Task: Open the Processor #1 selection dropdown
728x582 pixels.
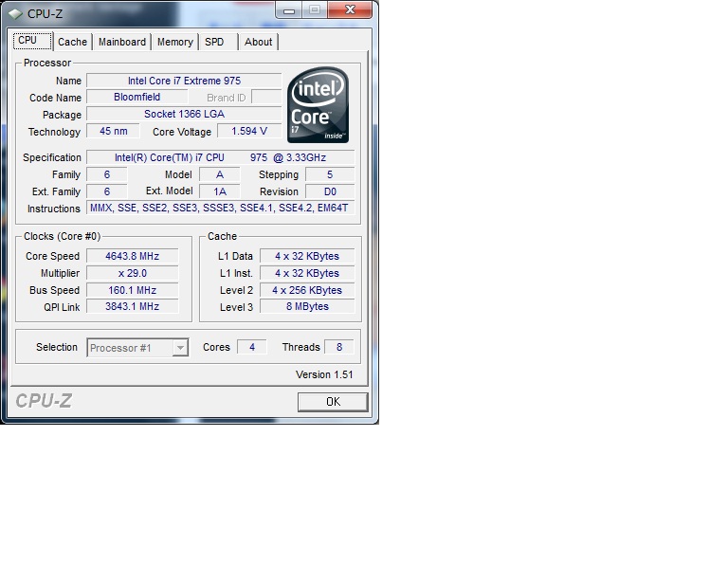Action: pyautogui.click(x=138, y=348)
